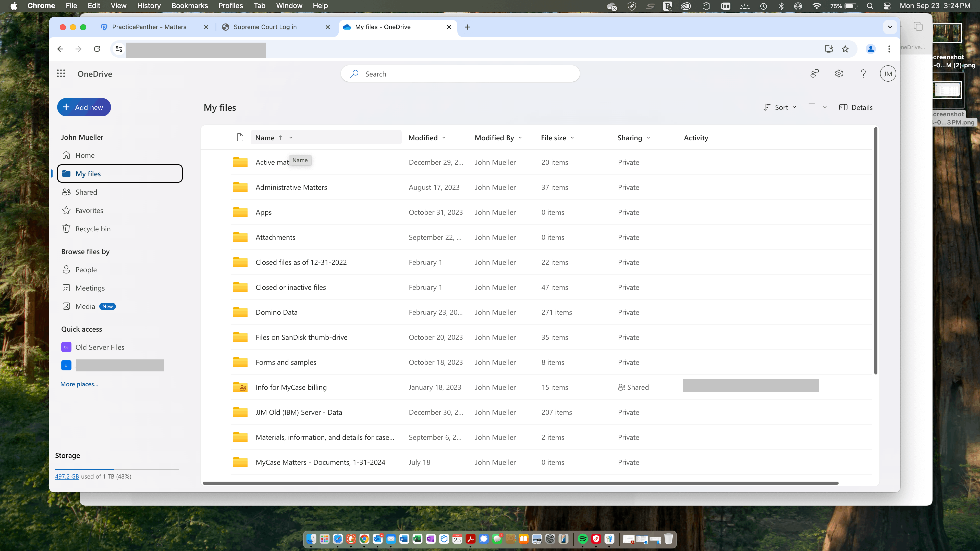Open the More places link
Image resolution: width=980 pixels, height=551 pixels.
79,384
